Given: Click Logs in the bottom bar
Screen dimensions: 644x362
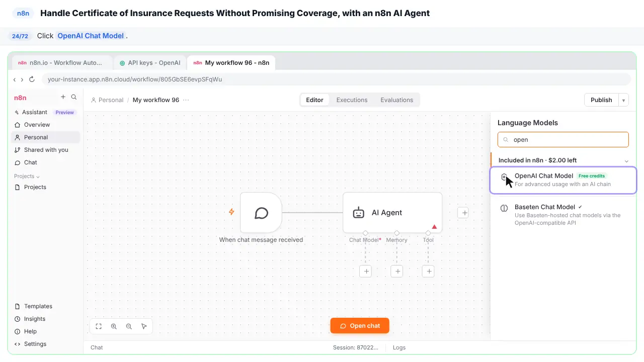Looking at the screenshot, I should point(399,347).
